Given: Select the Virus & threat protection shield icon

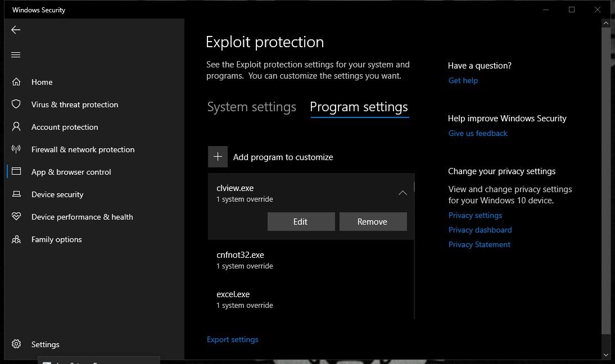Looking at the screenshot, I should point(16,104).
